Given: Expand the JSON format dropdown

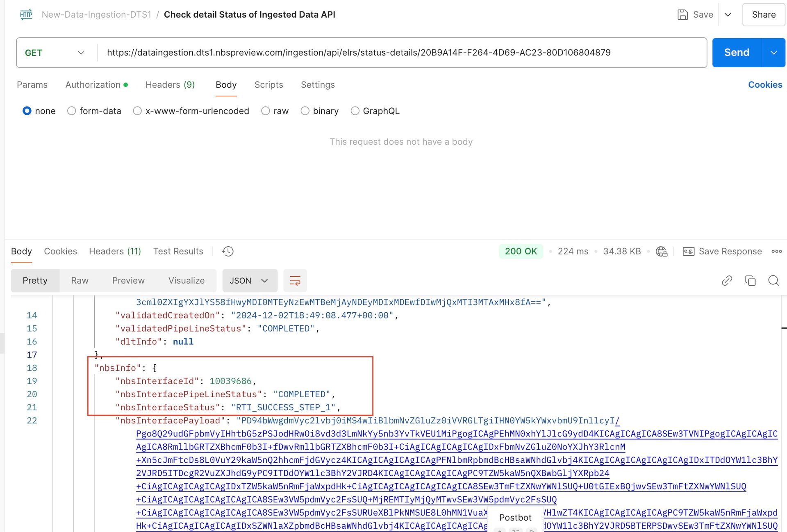Looking at the screenshot, I should pos(250,281).
